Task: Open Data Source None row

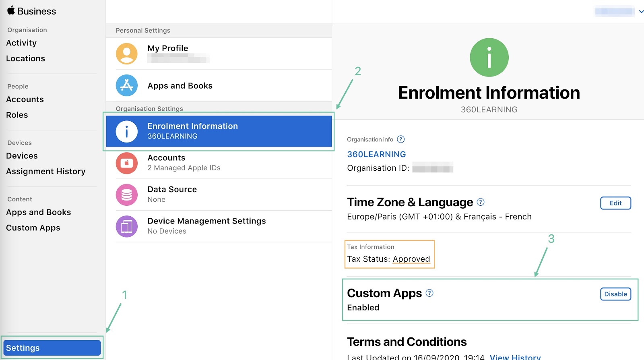Action: pos(219,194)
